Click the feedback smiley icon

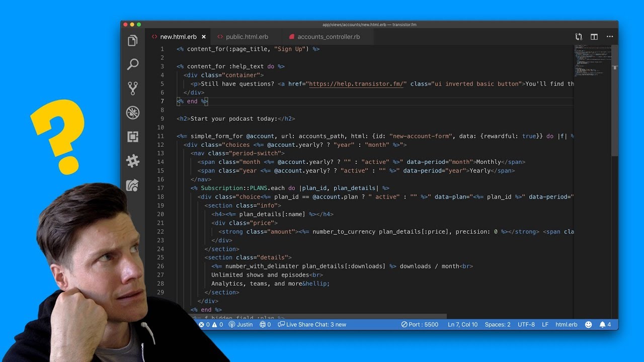pyautogui.click(x=588, y=325)
